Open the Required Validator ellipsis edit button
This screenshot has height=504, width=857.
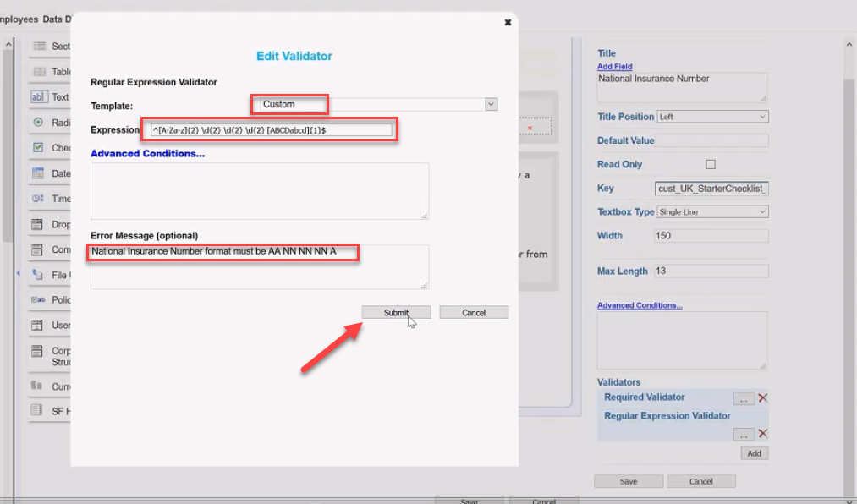coord(744,398)
